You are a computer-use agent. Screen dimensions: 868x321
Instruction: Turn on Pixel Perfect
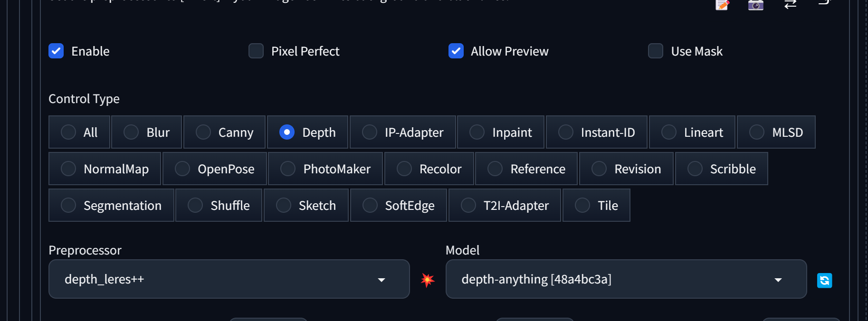256,51
